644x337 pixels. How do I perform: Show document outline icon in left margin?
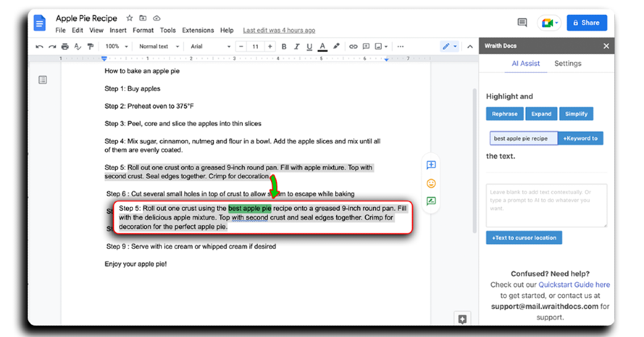(x=42, y=80)
